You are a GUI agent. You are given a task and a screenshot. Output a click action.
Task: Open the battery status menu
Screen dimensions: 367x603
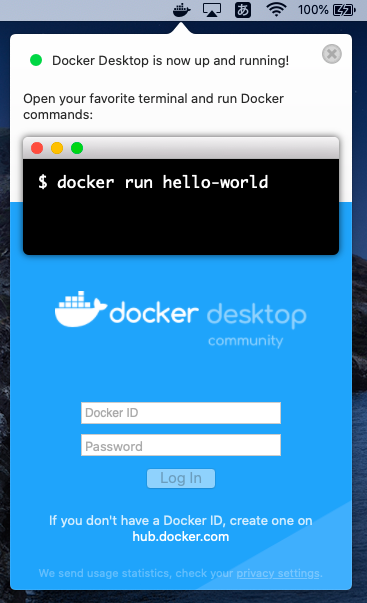(344, 10)
